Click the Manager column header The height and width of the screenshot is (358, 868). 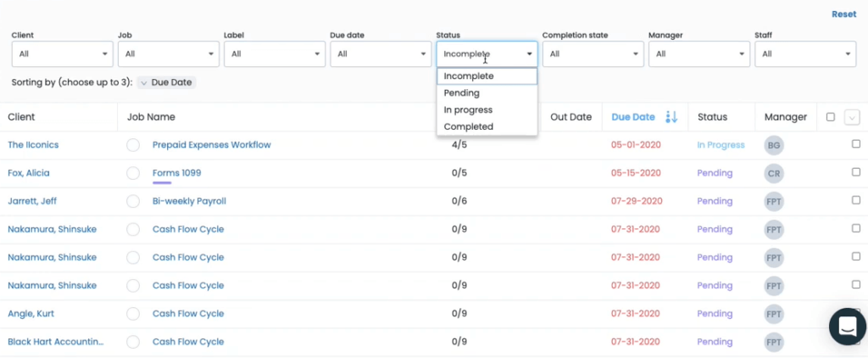(786, 117)
